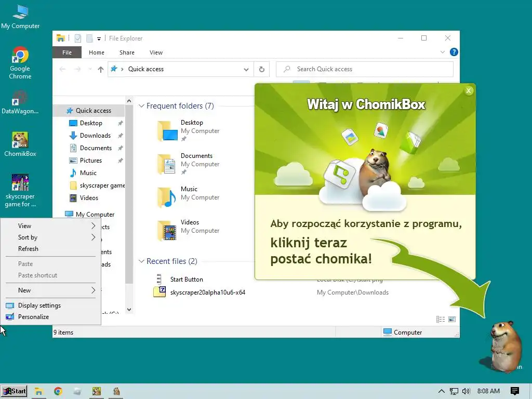This screenshot has height=399, width=532.
Task: Select Pictures in the navigation pane
Action: pos(90,161)
